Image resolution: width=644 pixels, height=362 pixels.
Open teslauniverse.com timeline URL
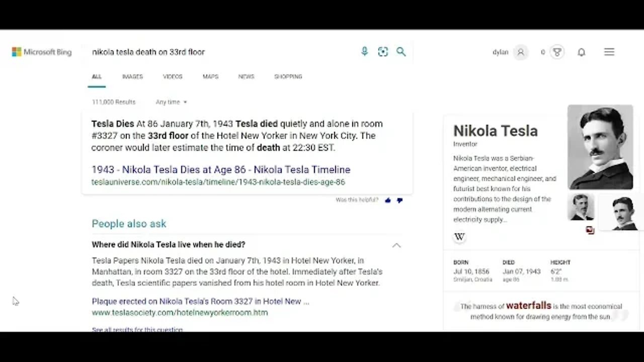coord(218,182)
